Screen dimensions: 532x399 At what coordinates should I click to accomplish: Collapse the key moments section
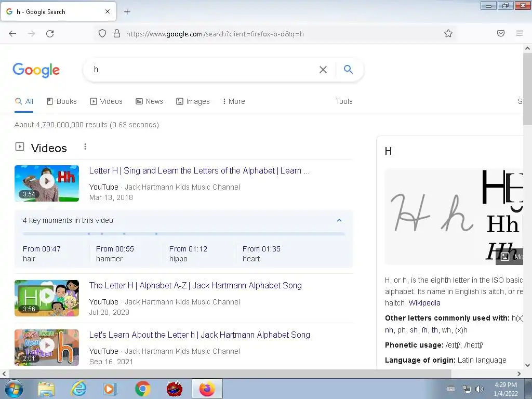[339, 220]
